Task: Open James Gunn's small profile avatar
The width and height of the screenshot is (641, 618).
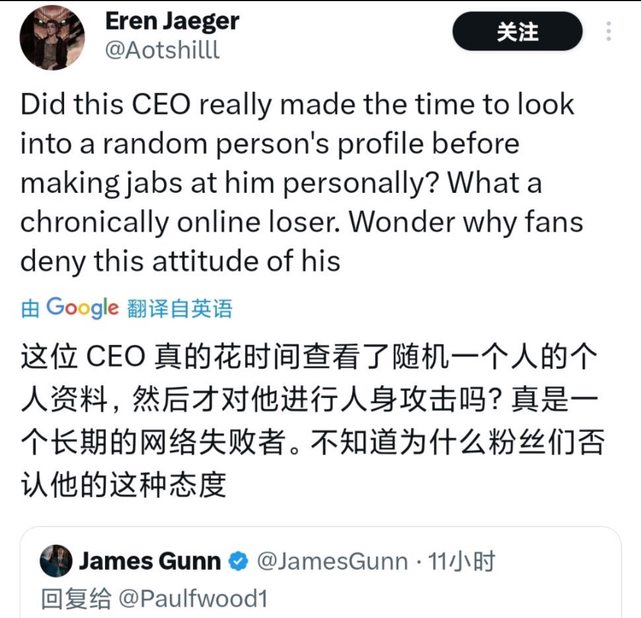Action: 56,561
